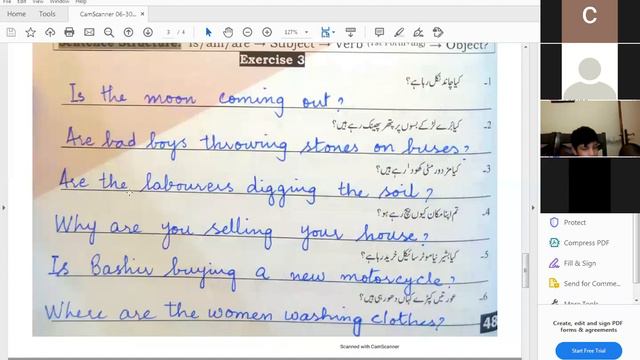Open the Stamp tool icon
This screenshot has height=360, width=640.
tap(438, 32)
